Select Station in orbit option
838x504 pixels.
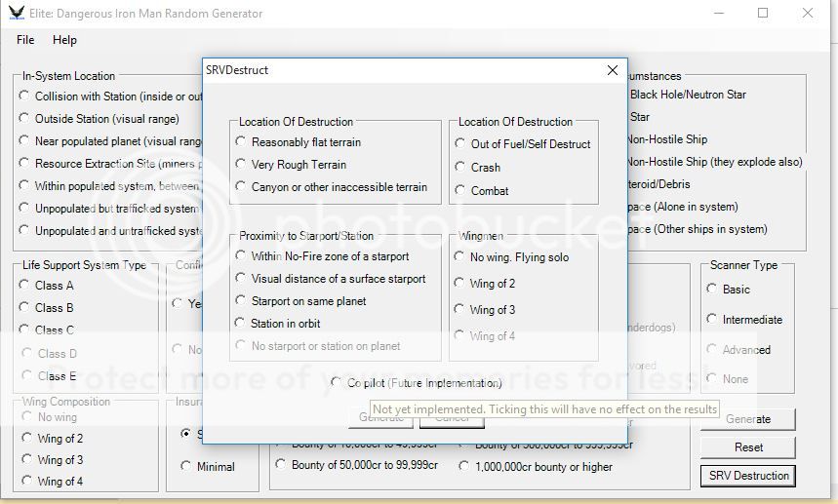pyautogui.click(x=278, y=324)
